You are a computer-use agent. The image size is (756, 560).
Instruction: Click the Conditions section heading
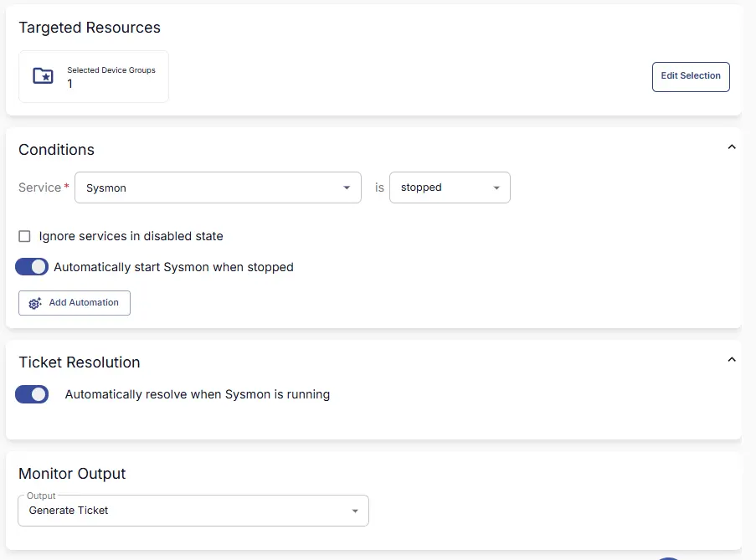tap(57, 150)
